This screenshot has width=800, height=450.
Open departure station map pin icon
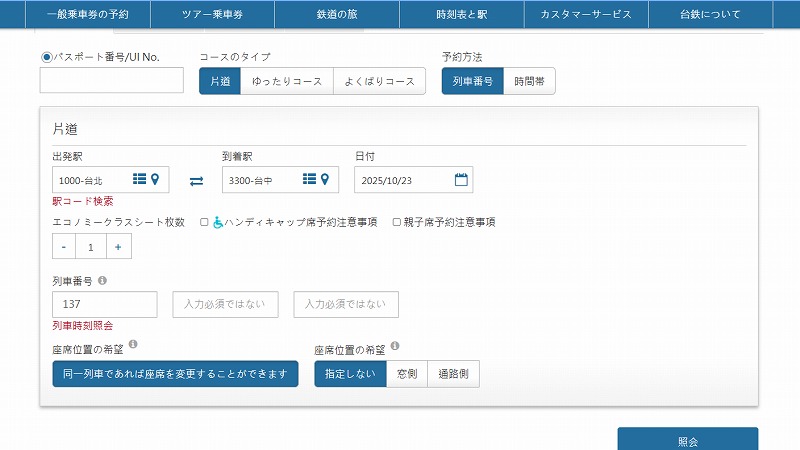pos(155,179)
